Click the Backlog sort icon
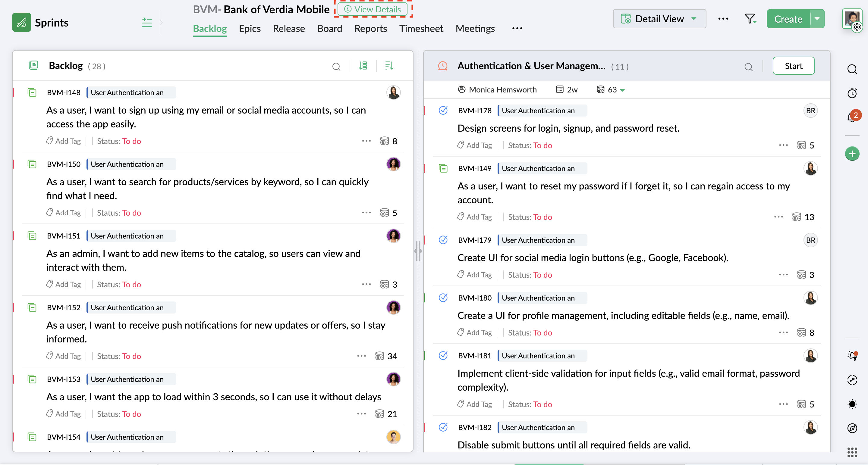This screenshot has width=868, height=465. click(389, 66)
